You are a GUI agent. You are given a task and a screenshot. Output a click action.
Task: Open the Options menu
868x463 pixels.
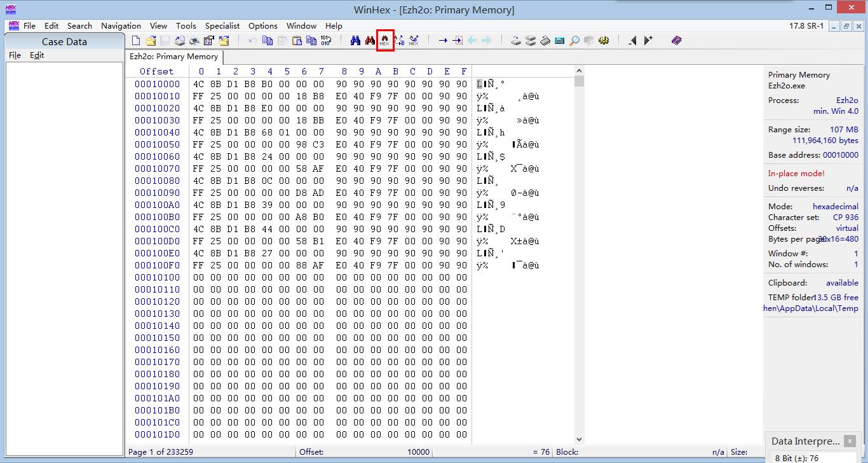pos(263,26)
